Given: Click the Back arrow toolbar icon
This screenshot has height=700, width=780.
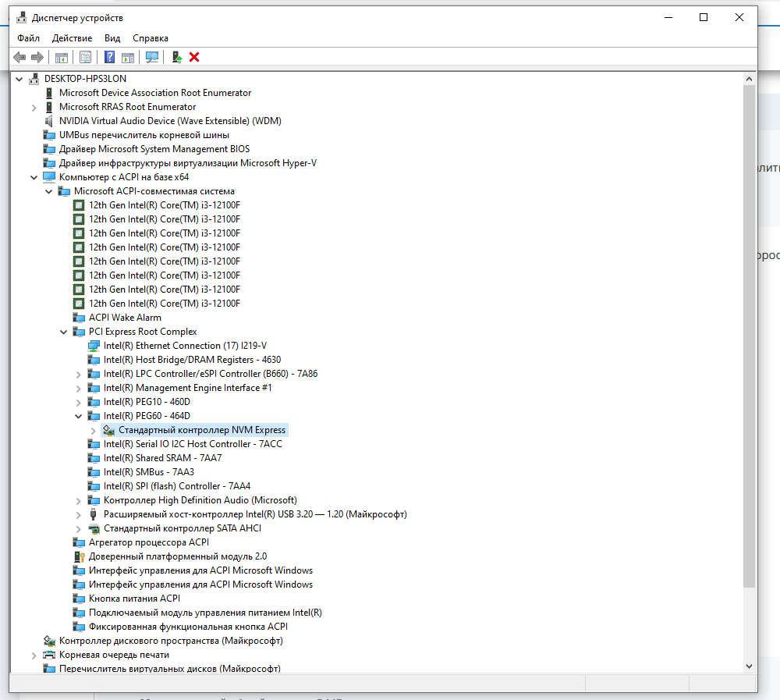Looking at the screenshot, I should click(x=19, y=57).
